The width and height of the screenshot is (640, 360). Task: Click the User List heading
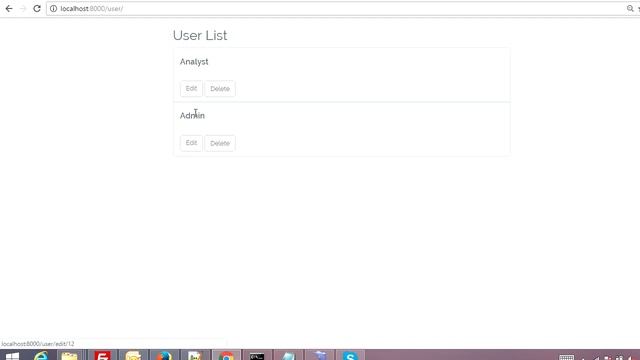click(200, 36)
